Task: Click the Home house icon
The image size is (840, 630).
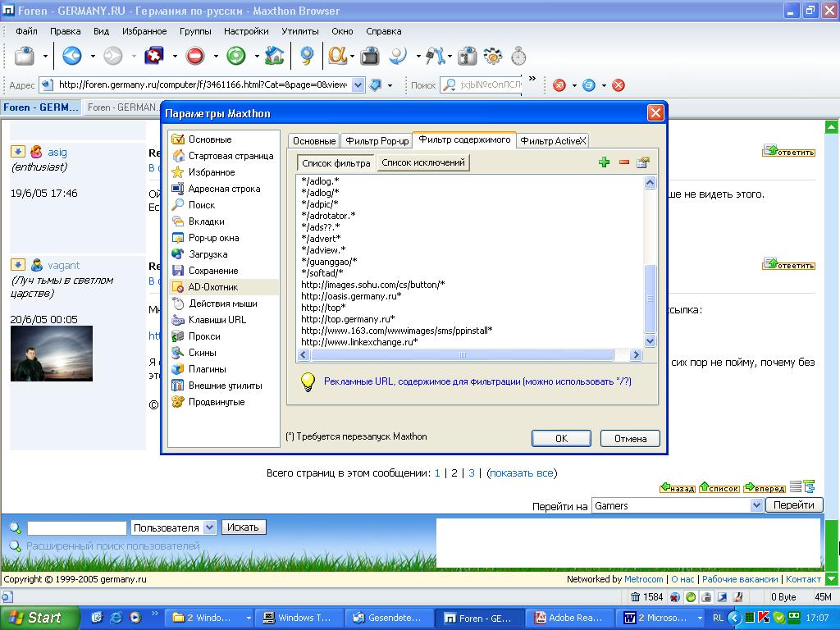Action: (x=274, y=56)
